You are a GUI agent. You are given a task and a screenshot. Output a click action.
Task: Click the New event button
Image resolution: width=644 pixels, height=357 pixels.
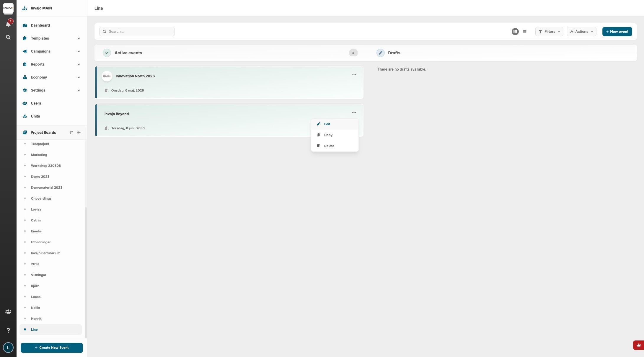pos(617,32)
